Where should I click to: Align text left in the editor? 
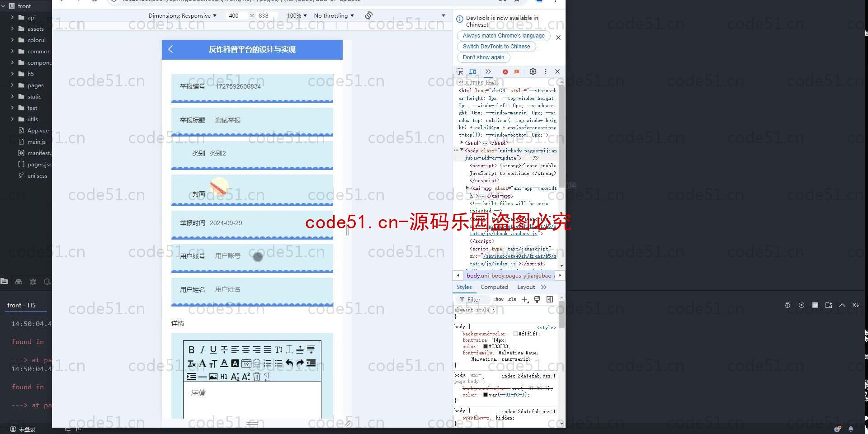[x=235, y=349]
